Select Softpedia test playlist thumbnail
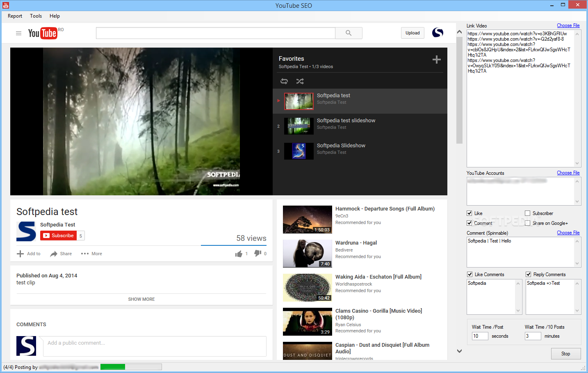 [299, 101]
